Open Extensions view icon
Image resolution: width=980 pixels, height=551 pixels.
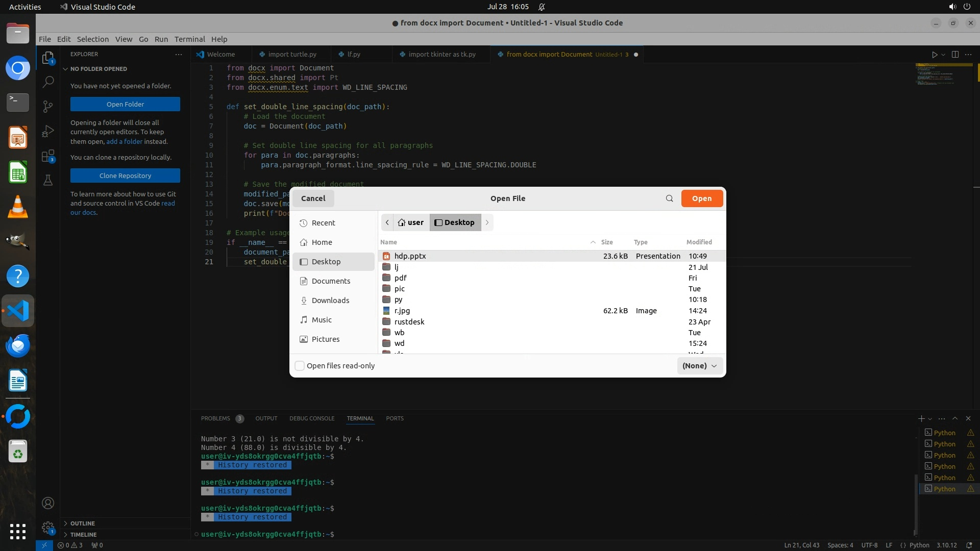[x=48, y=156]
